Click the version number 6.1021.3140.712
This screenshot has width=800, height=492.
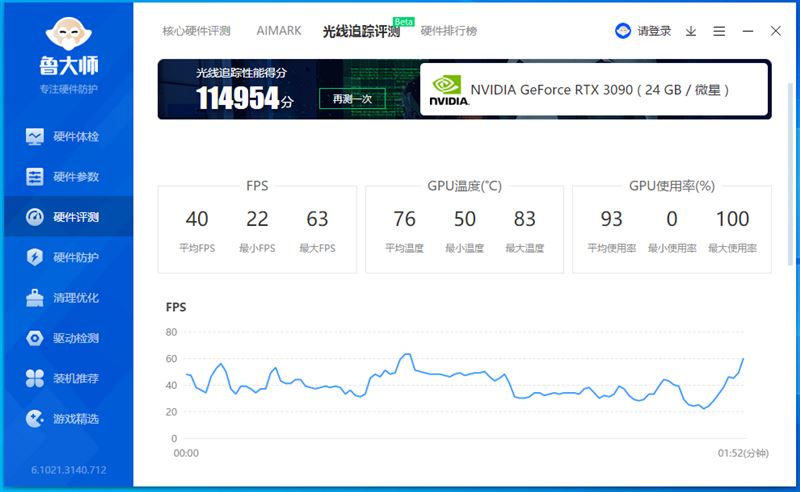point(69,470)
